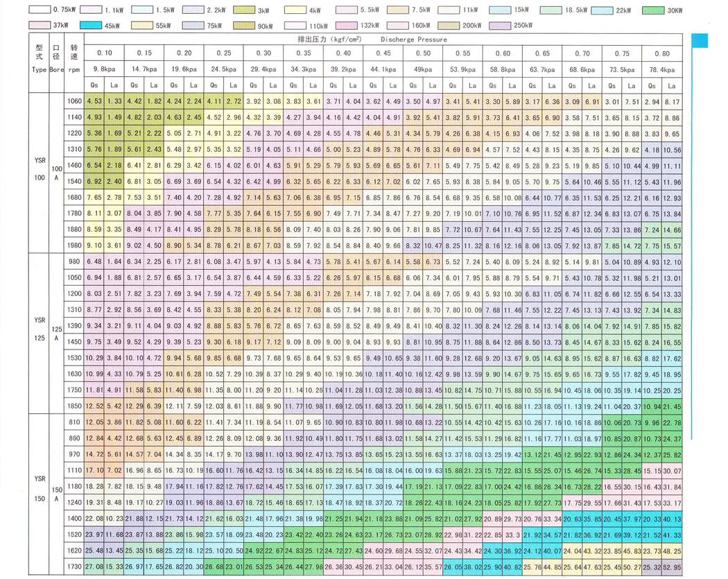Click the 1060 rpm row header
The width and height of the screenshot is (728, 579).
pos(75,102)
